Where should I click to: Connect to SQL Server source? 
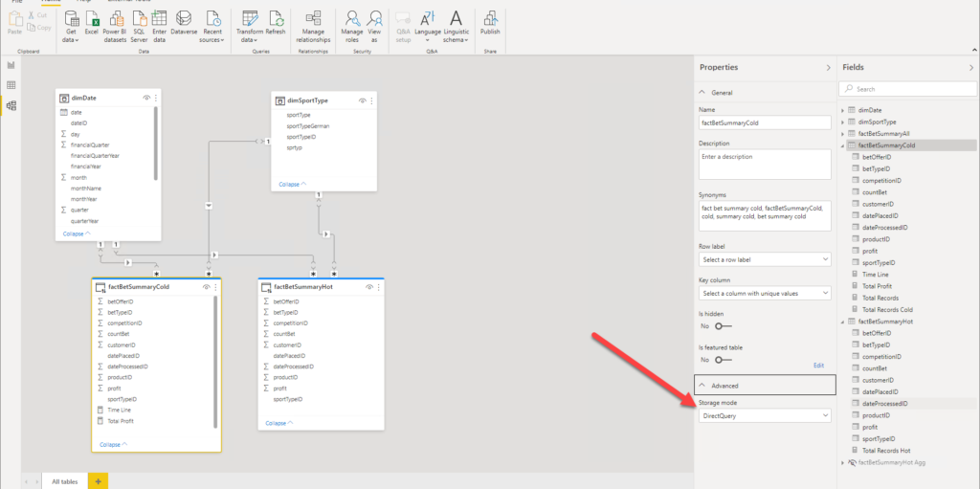tap(139, 26)
